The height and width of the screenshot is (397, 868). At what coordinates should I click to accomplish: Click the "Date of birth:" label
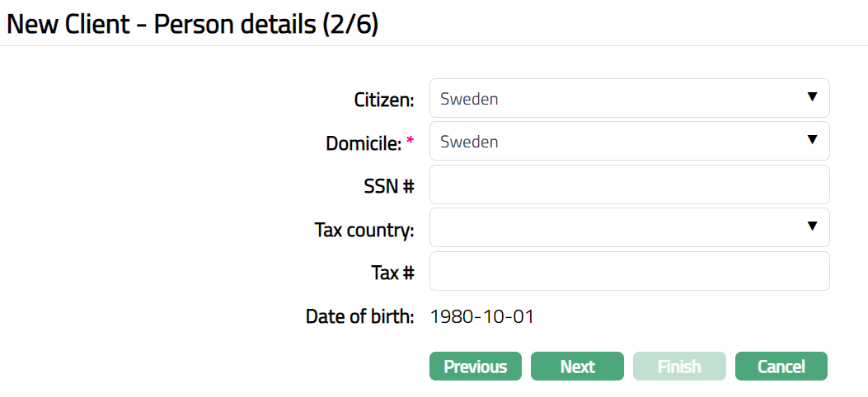(359, 316)
